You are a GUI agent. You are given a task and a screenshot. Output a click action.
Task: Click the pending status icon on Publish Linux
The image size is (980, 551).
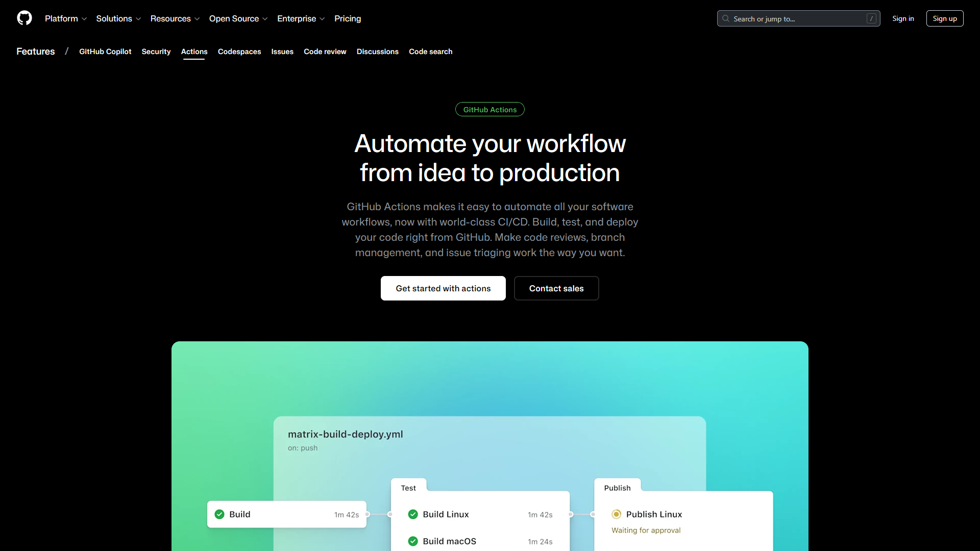tap(616, 514)
